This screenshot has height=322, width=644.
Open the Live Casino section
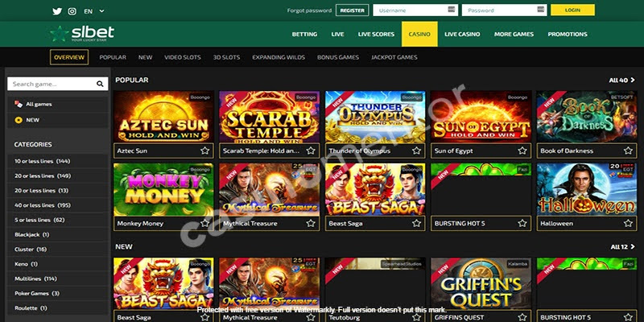pos(462,34)
